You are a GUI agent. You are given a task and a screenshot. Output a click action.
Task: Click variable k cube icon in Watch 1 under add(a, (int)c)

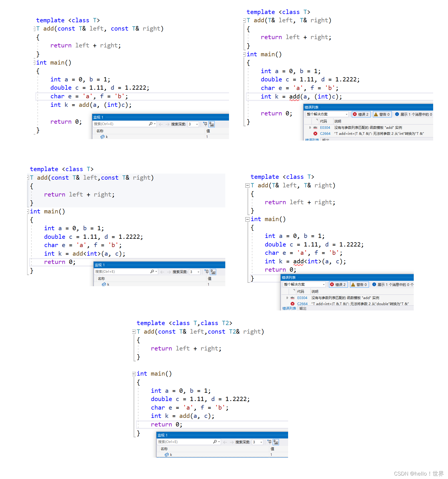click(x=102, y=137)
